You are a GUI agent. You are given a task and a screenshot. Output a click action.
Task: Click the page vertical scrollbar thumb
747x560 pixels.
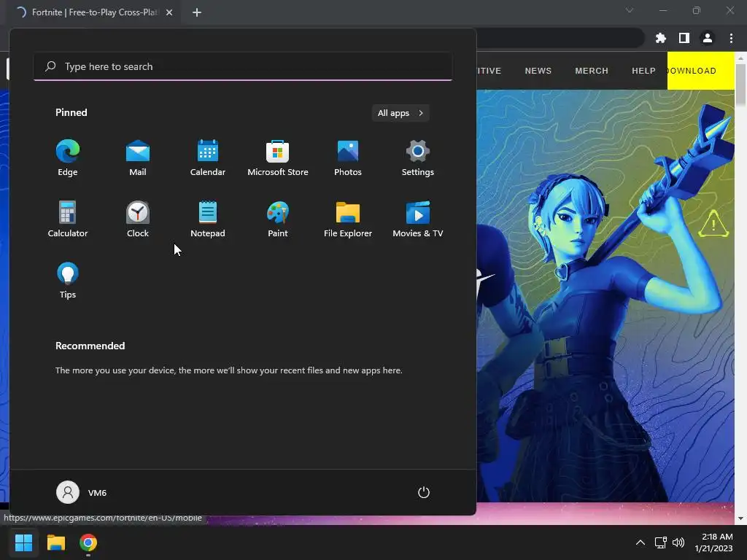click(740, 85)
